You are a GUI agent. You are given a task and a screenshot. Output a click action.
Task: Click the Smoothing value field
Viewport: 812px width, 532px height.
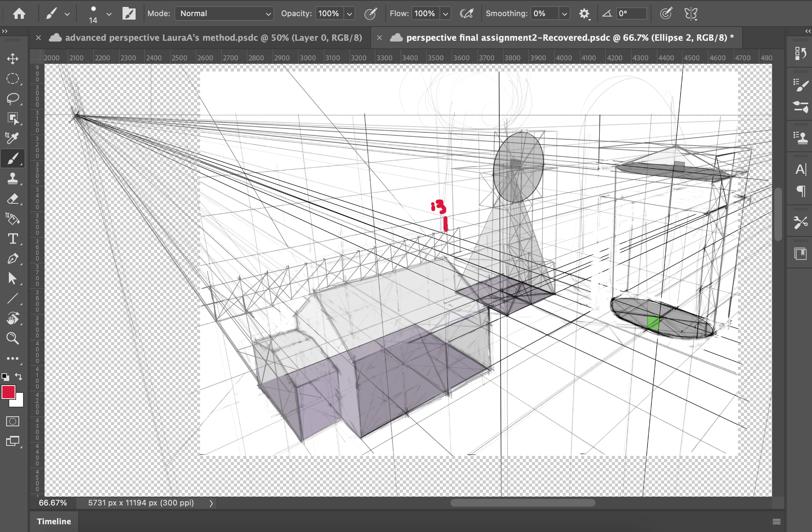coord(545,13)
